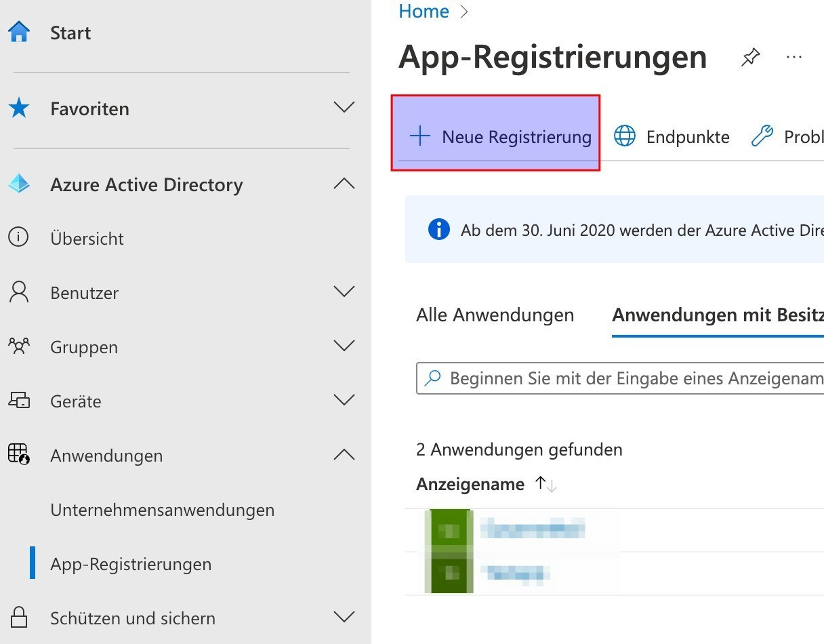Click the Neue Registrierung button
The width and height of the screenshot is (824, 644).
(500, 137)
